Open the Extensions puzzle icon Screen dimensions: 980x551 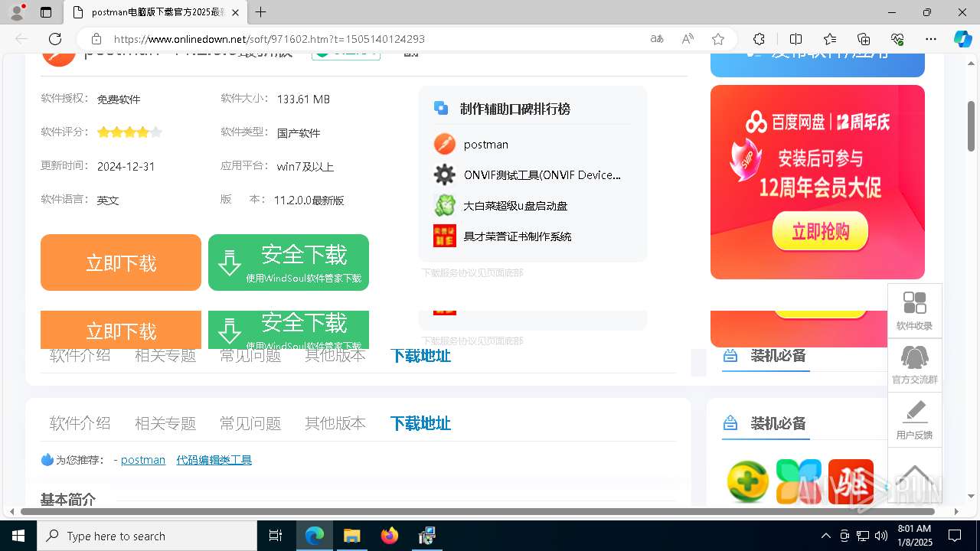759,39
